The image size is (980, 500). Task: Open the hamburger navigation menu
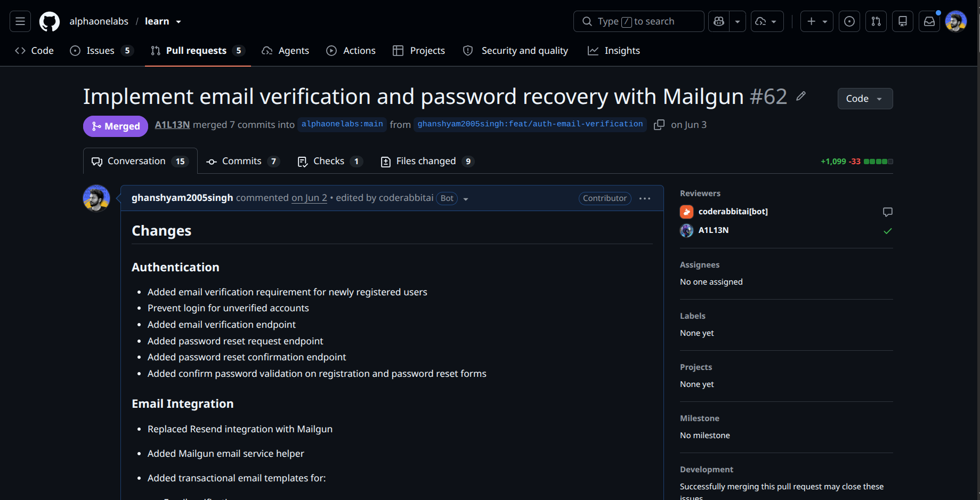[x=20, y=21]
